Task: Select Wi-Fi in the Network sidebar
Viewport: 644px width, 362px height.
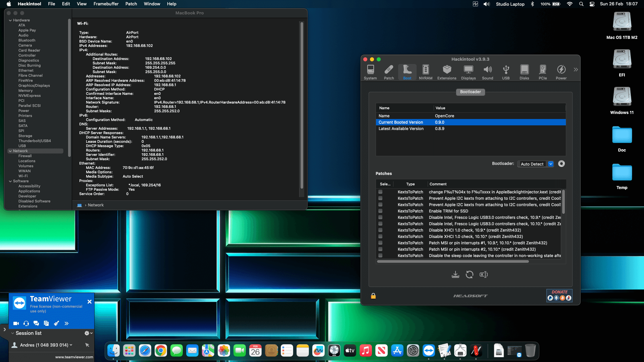Action: pos(23,176)
